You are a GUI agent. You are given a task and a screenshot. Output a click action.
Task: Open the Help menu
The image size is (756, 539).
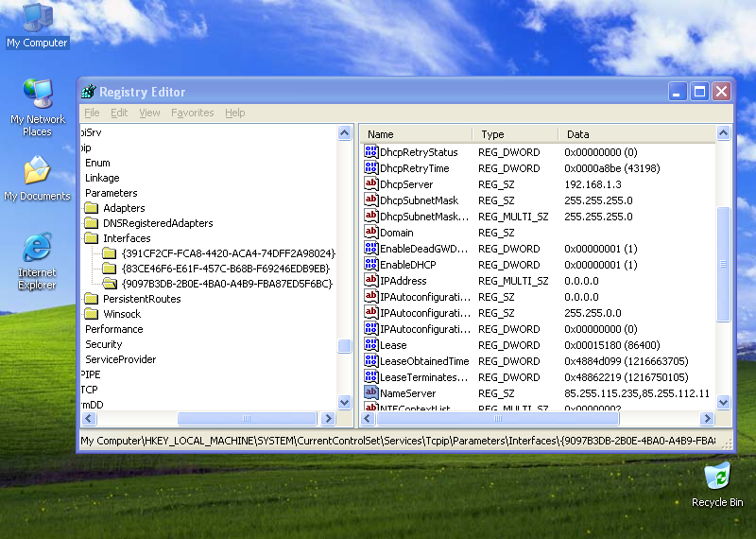(x=234, y=113)
